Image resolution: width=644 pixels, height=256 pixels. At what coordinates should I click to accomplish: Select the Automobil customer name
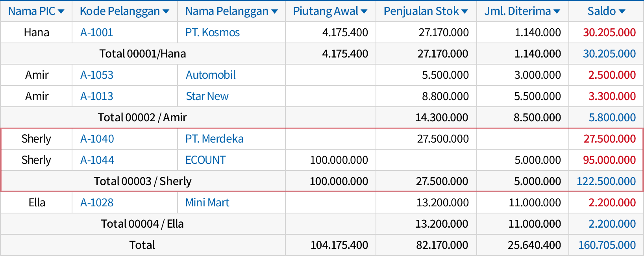pyautogui.click(x=211, y=75)
